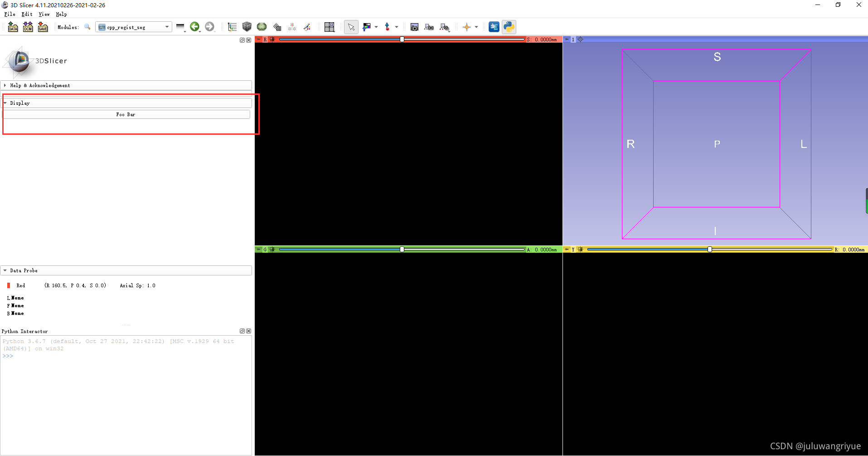Open the Transforms module icon
Image resolution: width=868 pixels, height=456 pixels.
(x=277, y=27)
